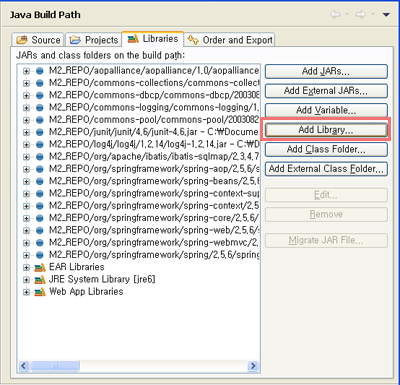Expand the commons-dbcp jar entry
This screenshot has height=385, width=400.
[26, 95]
